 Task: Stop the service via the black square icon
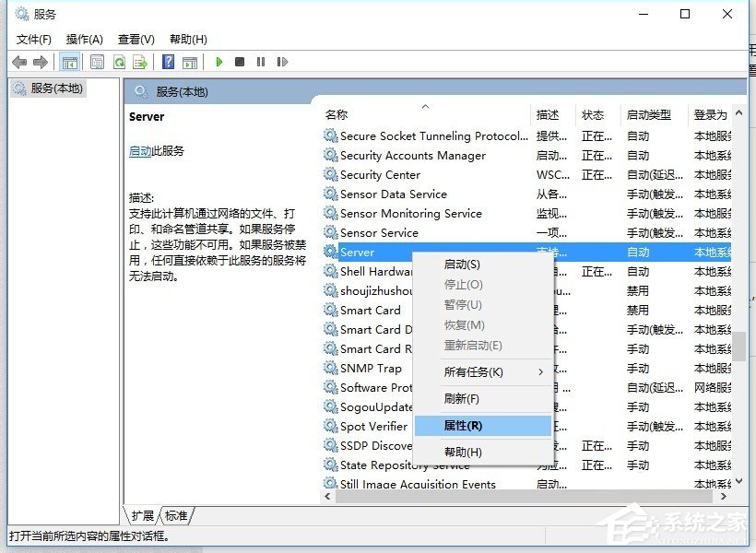point(239,62)
